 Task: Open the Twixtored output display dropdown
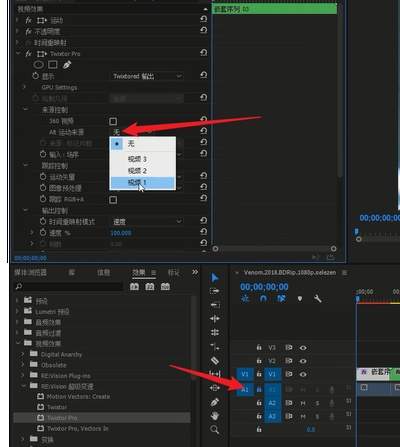(x=147, y=76)
